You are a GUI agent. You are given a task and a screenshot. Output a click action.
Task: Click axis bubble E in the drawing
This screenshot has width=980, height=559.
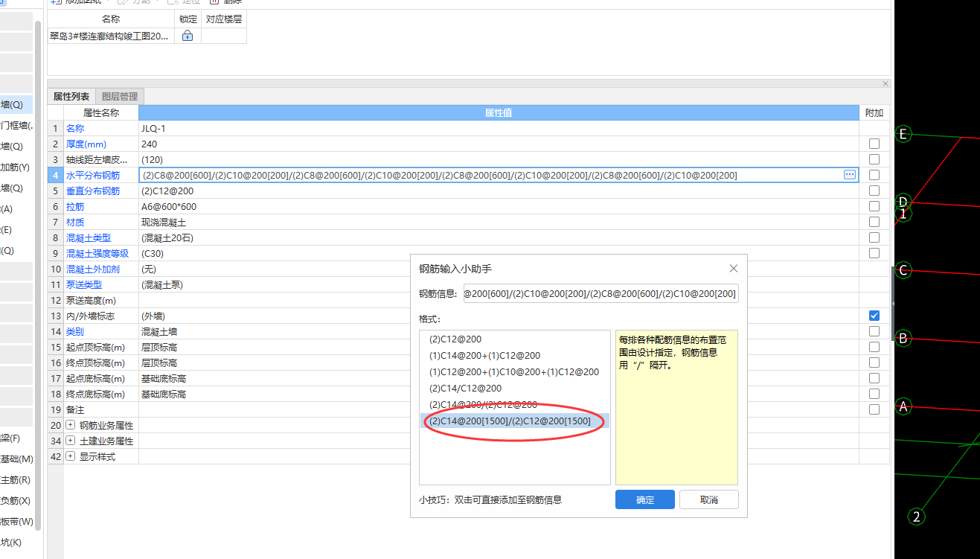903,134
